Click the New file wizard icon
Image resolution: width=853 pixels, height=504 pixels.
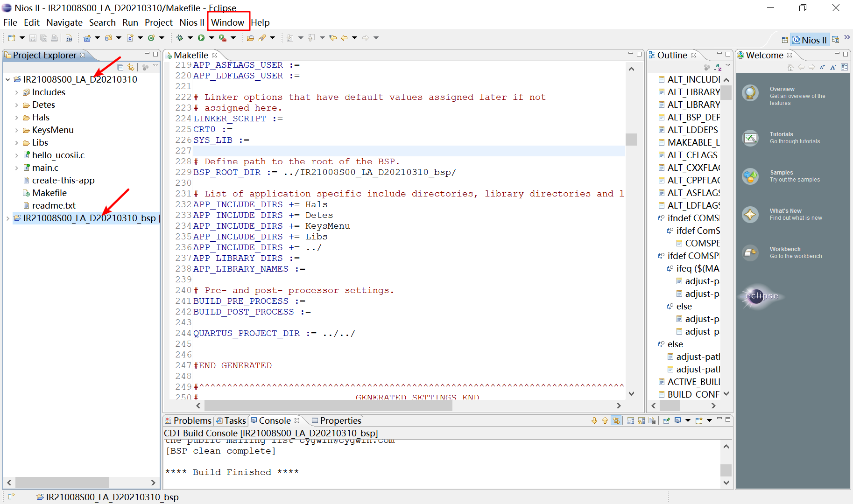tap(12, 38)
